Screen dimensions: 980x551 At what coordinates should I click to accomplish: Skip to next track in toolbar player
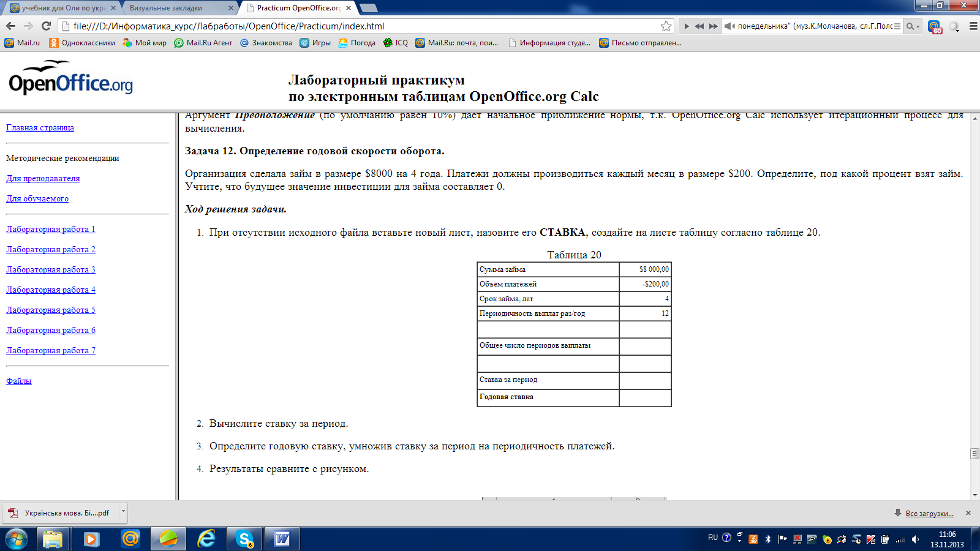tap(713, 26)
